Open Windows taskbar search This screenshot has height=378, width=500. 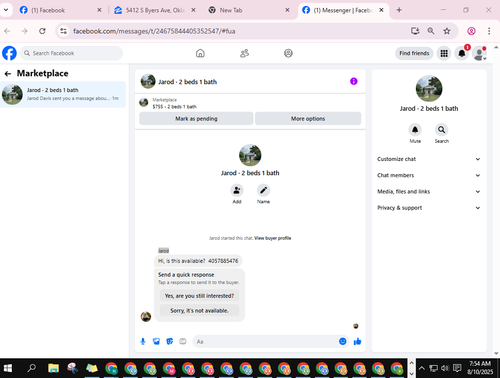click(x=32, y=368)
